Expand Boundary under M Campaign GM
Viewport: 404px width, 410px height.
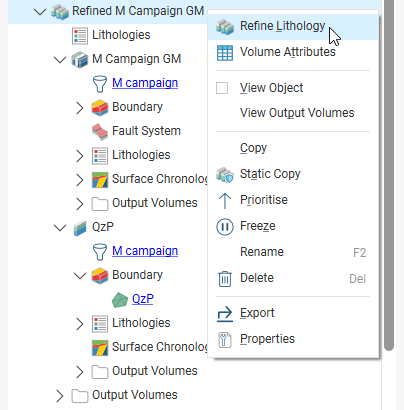[80, 108]
